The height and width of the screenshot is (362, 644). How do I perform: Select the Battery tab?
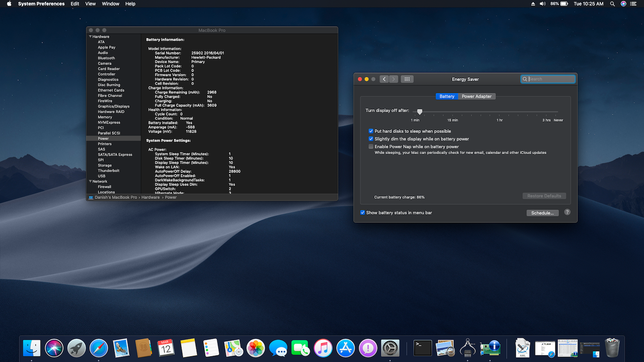pos(447,96)
